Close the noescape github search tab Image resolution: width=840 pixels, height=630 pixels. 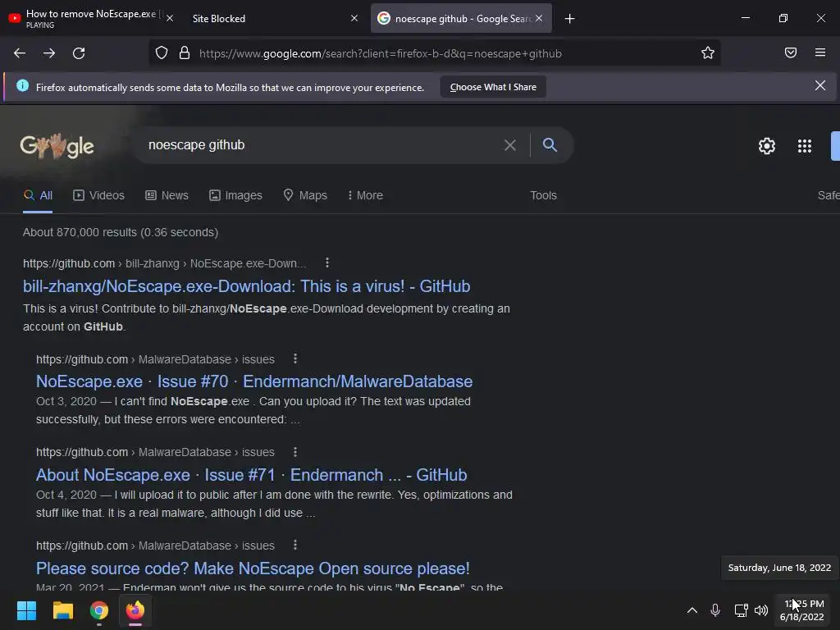[539, 18]
